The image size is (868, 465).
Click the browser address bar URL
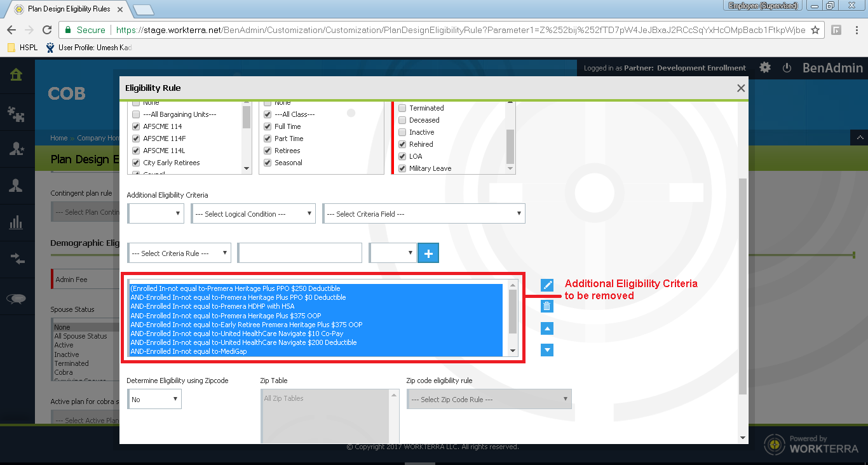[461, 30]
